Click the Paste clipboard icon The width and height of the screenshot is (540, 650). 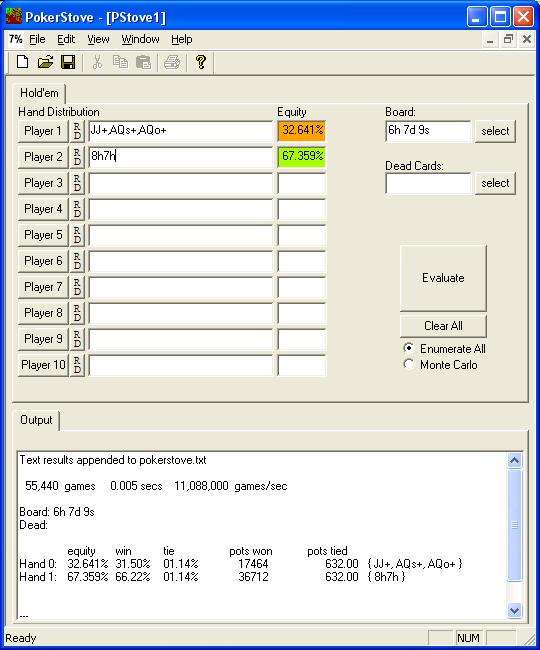click(x=143, y=62)
